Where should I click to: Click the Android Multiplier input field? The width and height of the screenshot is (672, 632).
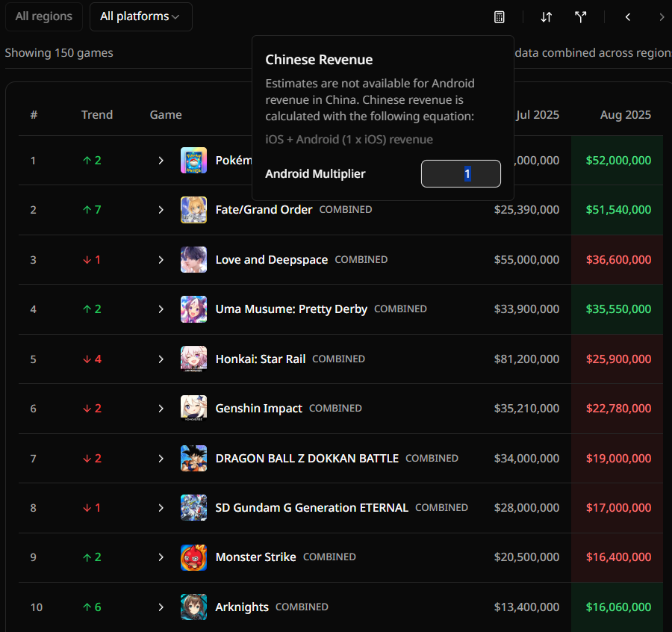(461, 174)
